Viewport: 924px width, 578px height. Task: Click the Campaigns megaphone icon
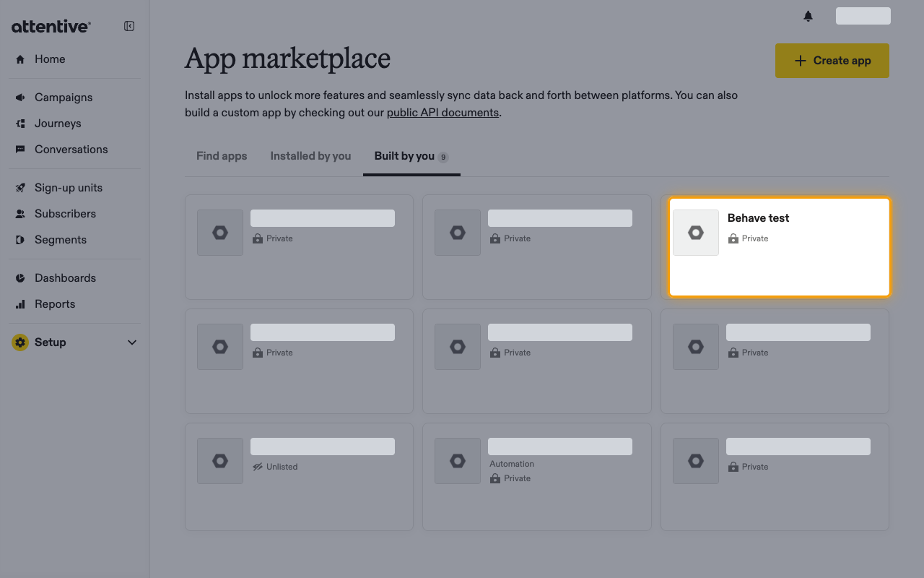[20, 98]
